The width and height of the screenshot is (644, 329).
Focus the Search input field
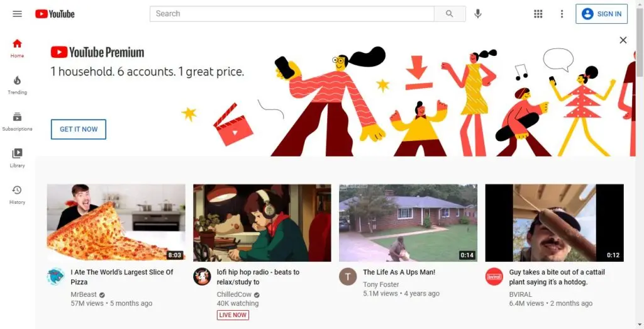pos(292,14)
